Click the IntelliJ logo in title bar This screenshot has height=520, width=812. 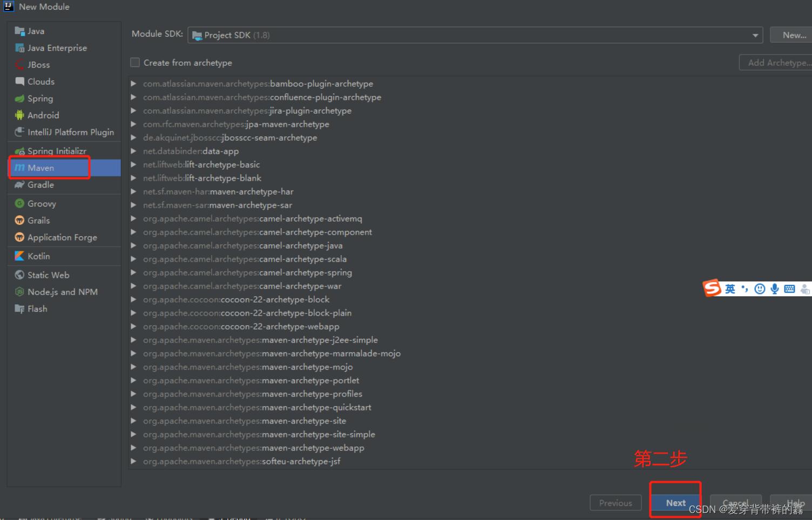click(x=9, y=6)
